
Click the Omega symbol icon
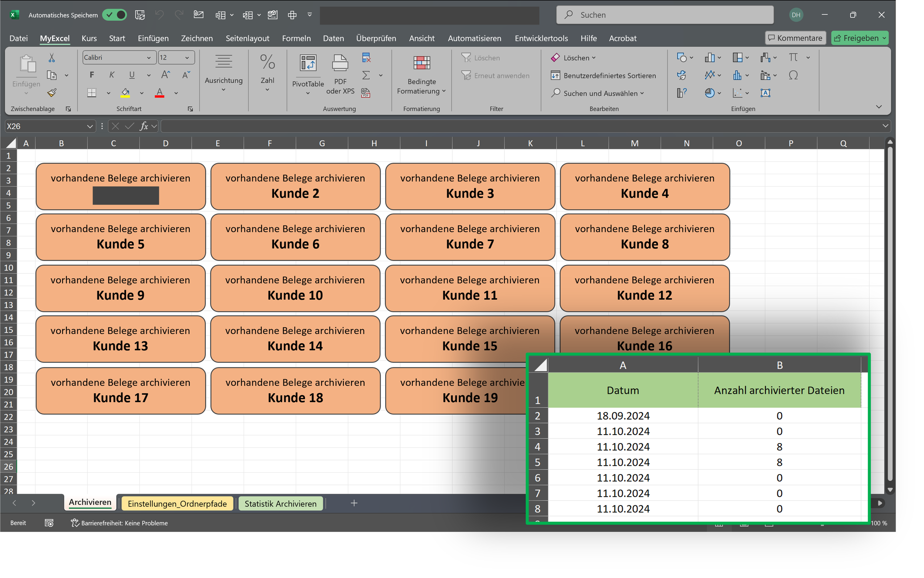pos(793,75)
